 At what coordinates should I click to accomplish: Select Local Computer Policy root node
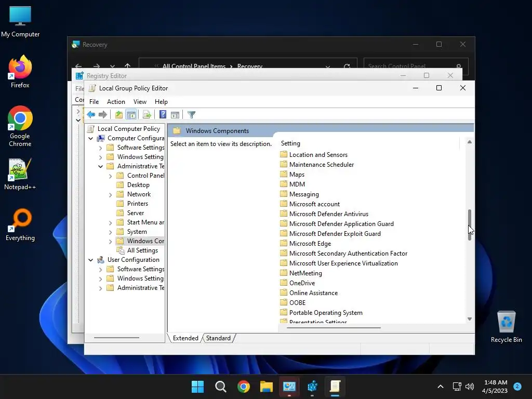pyautogui.click(x=129, y=129)
